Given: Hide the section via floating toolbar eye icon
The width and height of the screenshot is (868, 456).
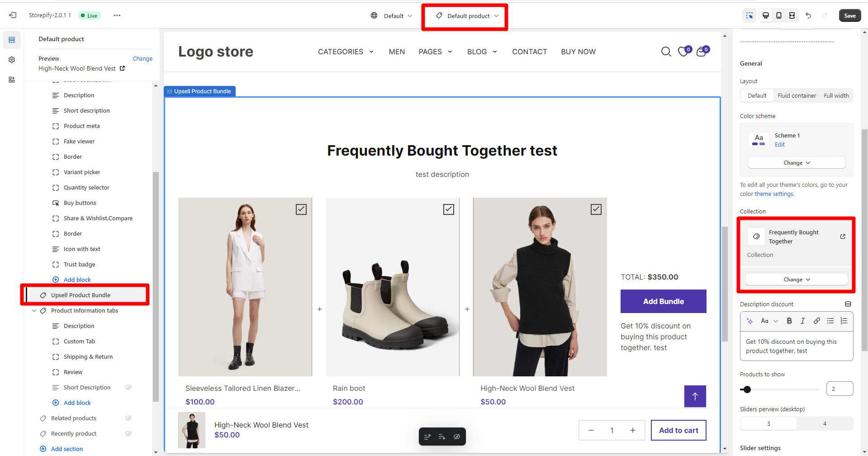Looking at the screenshot, I should (x=457, y=437).
